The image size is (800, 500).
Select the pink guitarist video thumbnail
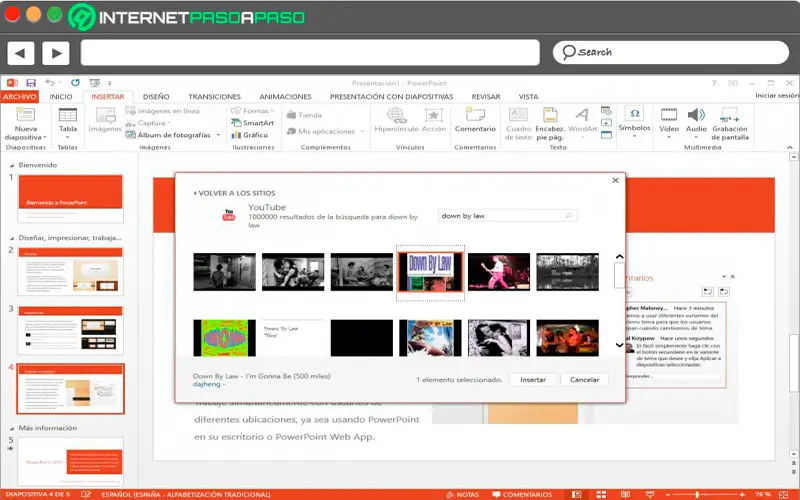pos(498,271)
